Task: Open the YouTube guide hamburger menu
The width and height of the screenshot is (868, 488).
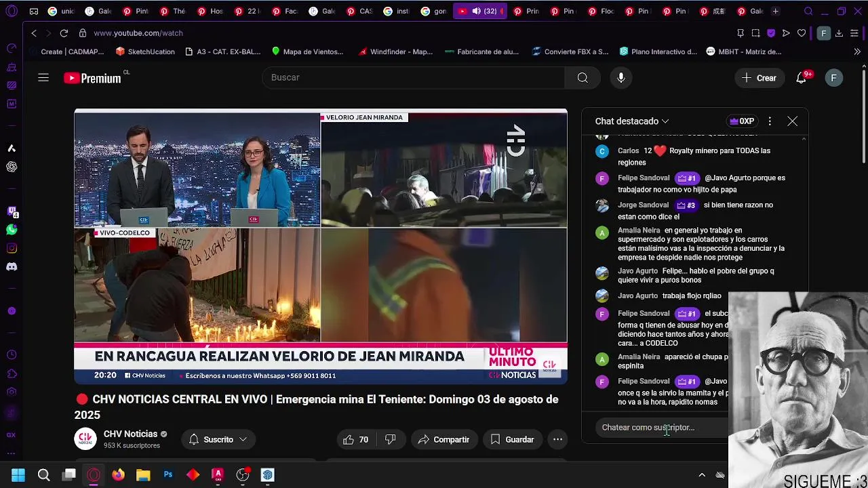Action: click(x=43, y=78)
